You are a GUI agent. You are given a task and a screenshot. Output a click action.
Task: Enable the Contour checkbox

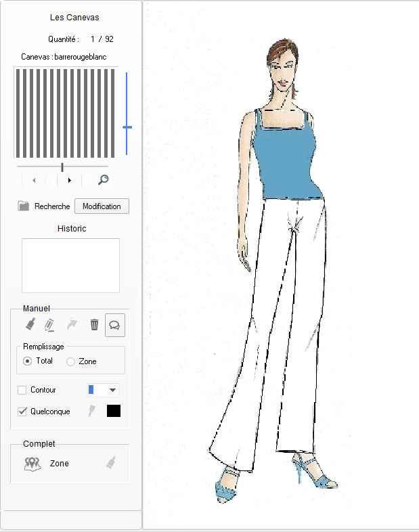pos(22,390)
